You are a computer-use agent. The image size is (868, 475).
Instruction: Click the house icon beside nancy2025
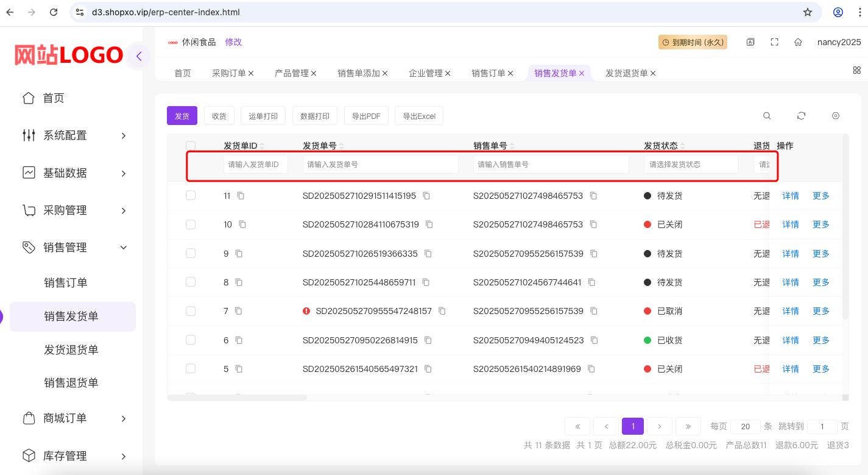pos(798,42)
